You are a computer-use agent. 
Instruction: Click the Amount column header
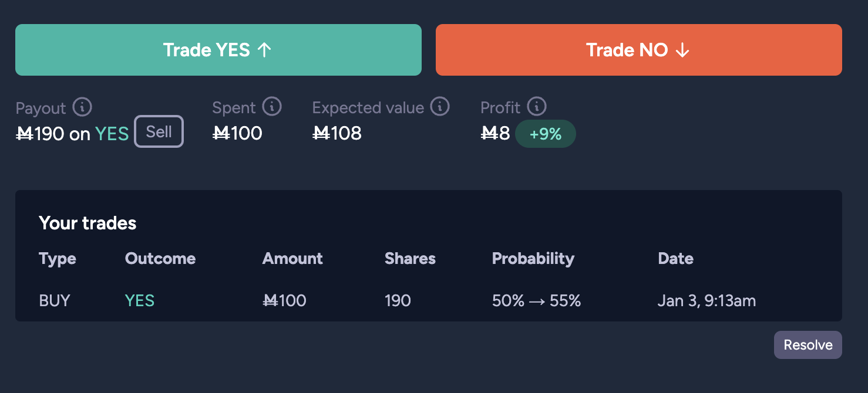[x=292, y=259]
